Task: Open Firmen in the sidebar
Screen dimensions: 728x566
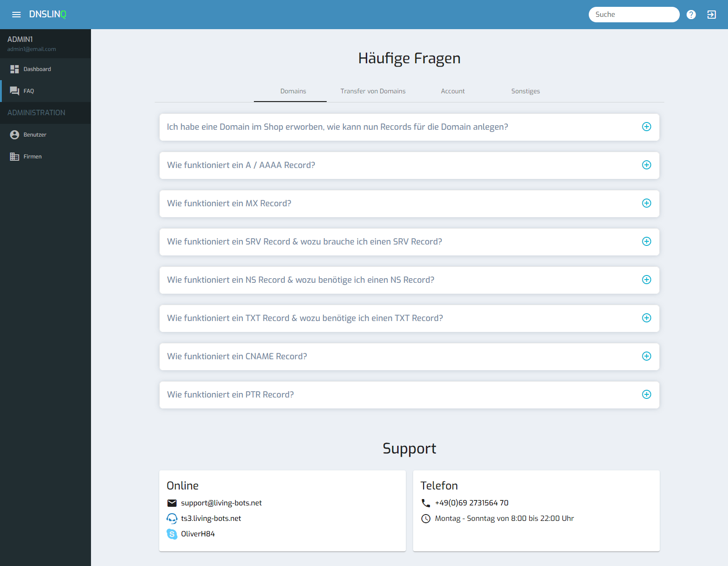Action: (45, 157)
